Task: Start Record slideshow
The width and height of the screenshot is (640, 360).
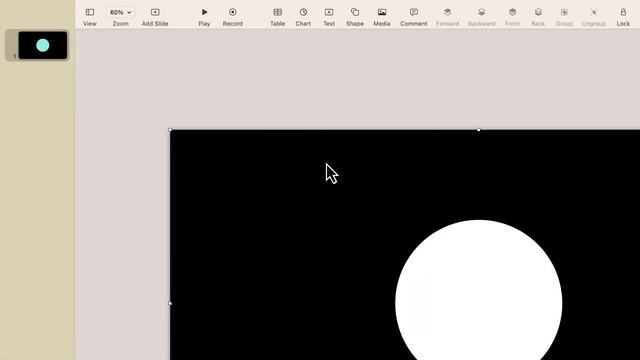Action: pyautogui.click(x=233, y=17)
